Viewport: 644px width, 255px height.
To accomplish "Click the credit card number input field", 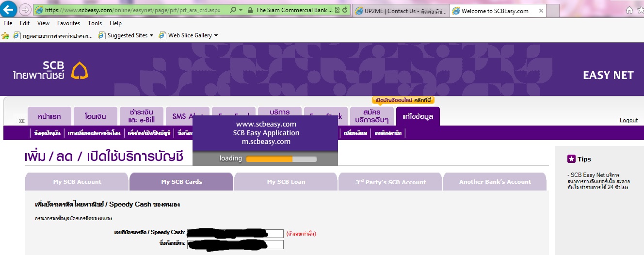I will pyautogui.click(x=235, y=234).
